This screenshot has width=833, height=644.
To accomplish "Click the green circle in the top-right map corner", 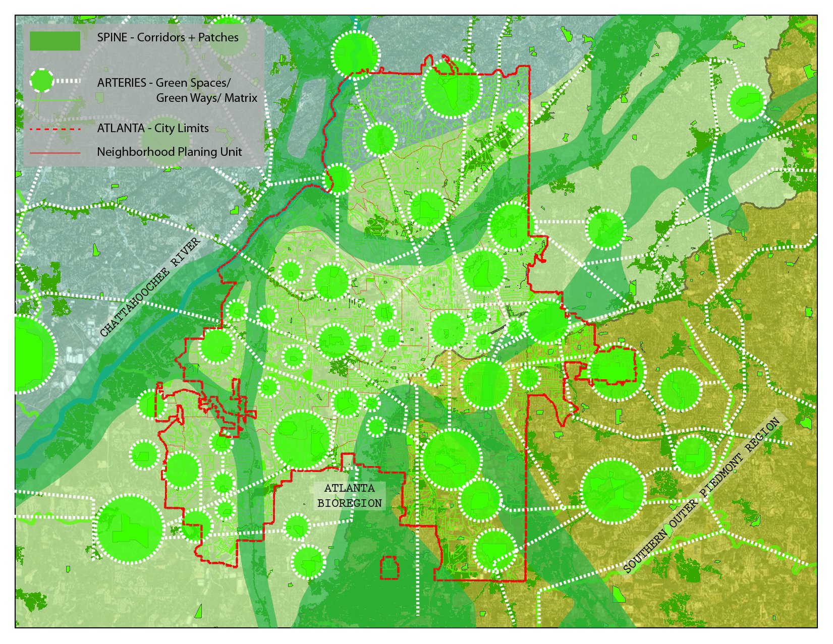I will [x=747, y=102].
